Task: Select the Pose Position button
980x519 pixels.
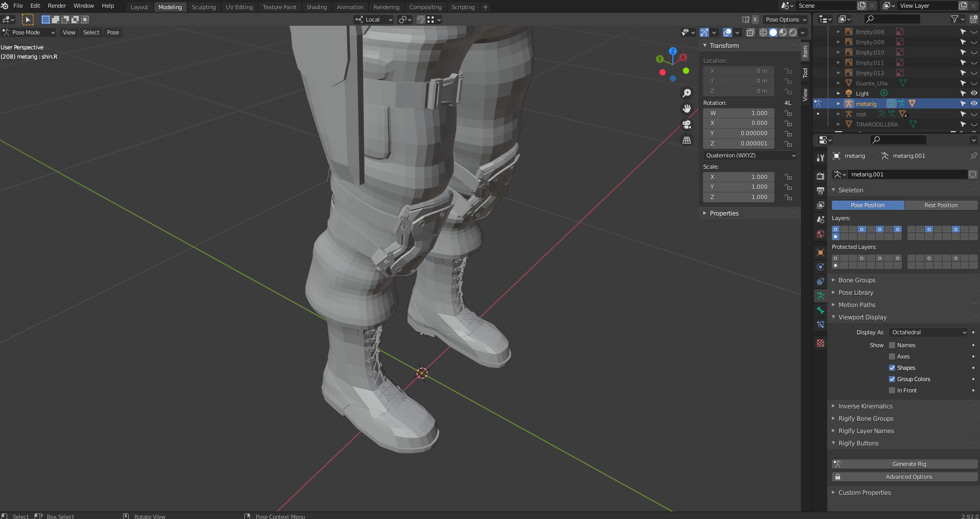Action: click(868, 205)
